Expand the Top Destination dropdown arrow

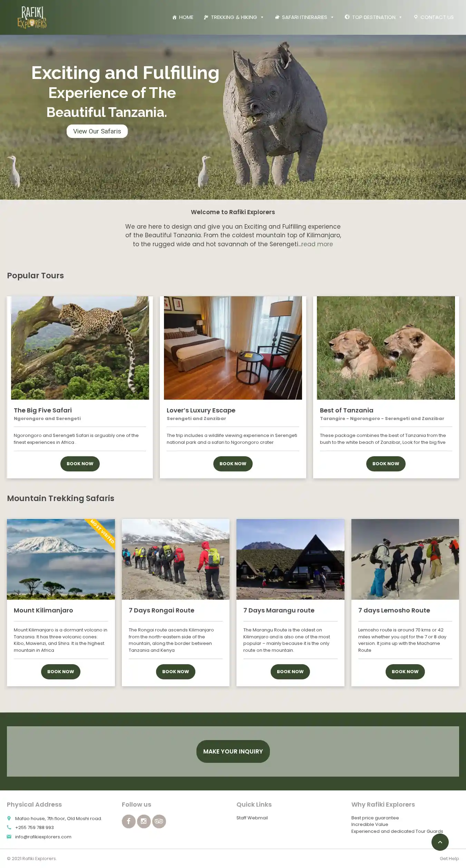tap(400, 17)
